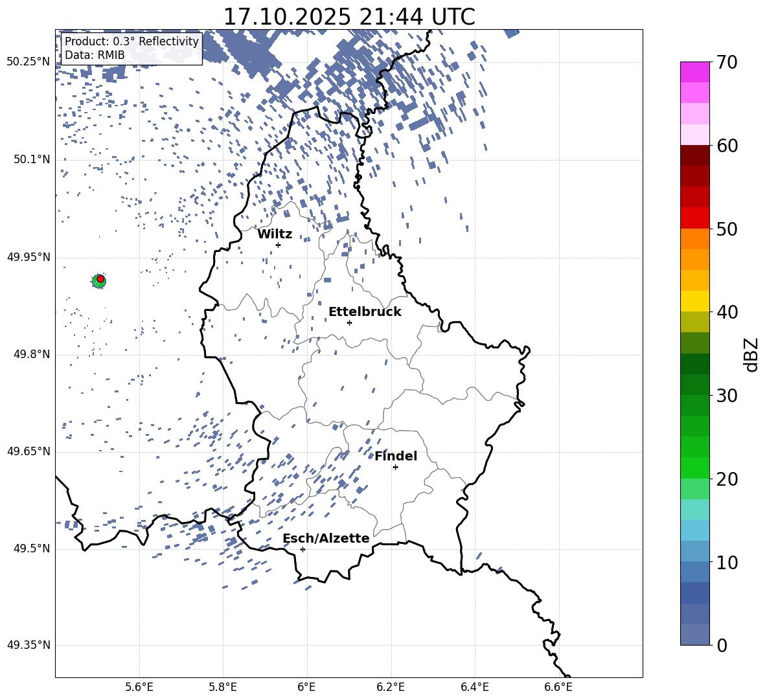This screenshot has height=700, width=767.
Task: Click the 49.95°N latitude label
Action: coord(29,257)
